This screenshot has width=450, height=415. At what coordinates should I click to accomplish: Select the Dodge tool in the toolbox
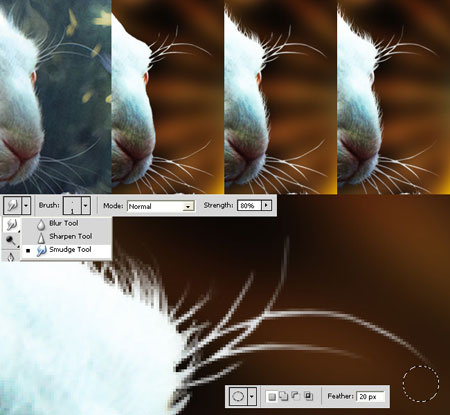pyautogui.click(x=11, y=240)
